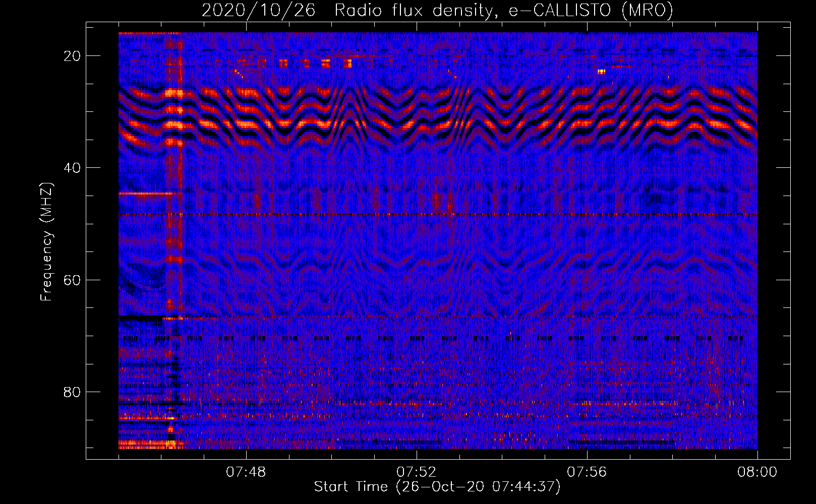Click the plot title '2020/10/26 Radio flux density, e-CALLISTO (MRO)'

(437, 11)
